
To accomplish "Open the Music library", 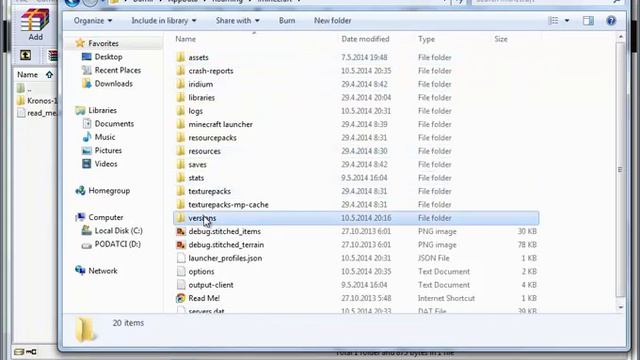I will (x=105, y=137).
